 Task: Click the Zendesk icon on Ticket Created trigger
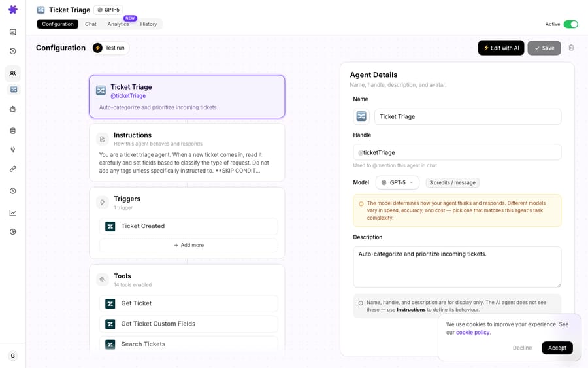tap(110, 226)
